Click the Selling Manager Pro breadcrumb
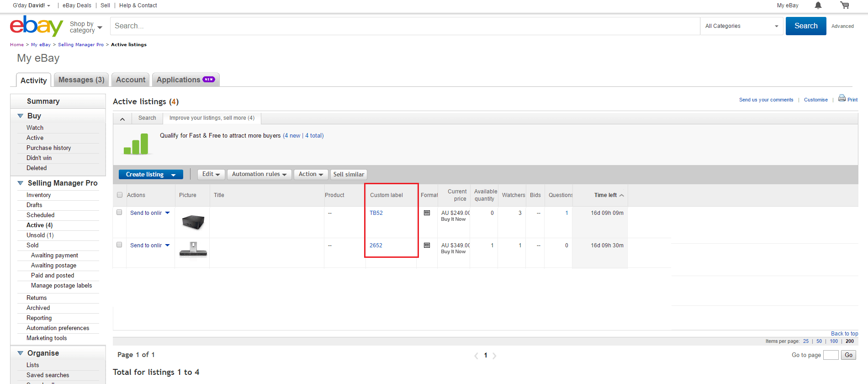 click(x=81, y=45)
